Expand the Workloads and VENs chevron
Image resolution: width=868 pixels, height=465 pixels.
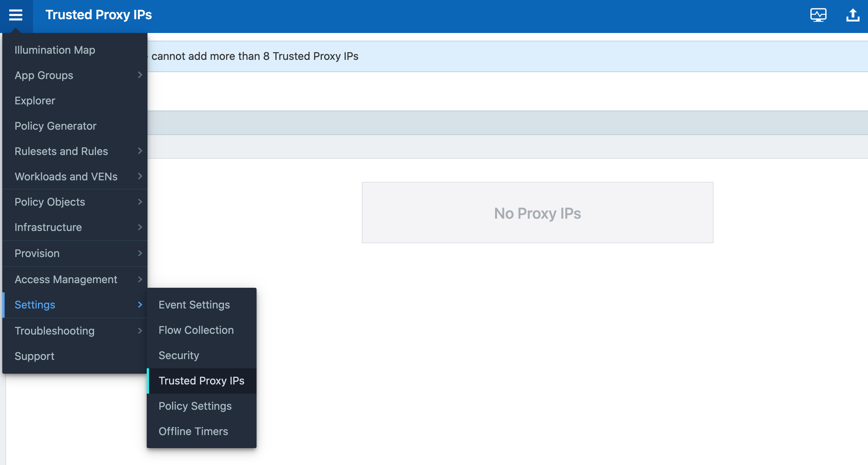pyautogui.click(x=140, y=176)
